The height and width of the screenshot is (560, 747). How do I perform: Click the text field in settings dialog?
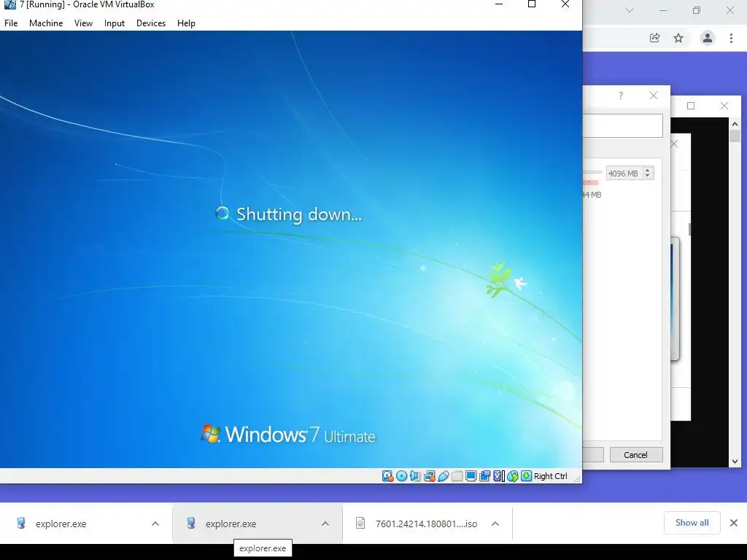pyautogui.click(x=623, y=125)
